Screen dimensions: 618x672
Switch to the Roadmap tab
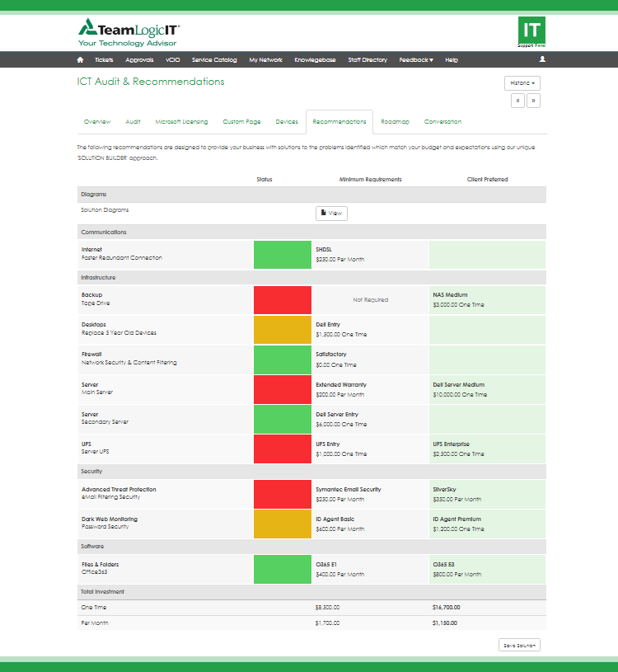tap(395, 122)
